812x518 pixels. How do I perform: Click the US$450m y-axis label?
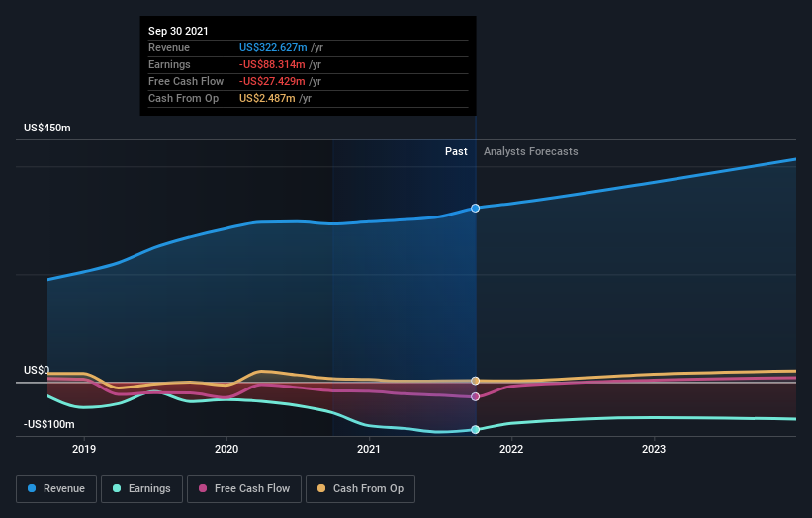click(47, 128)
